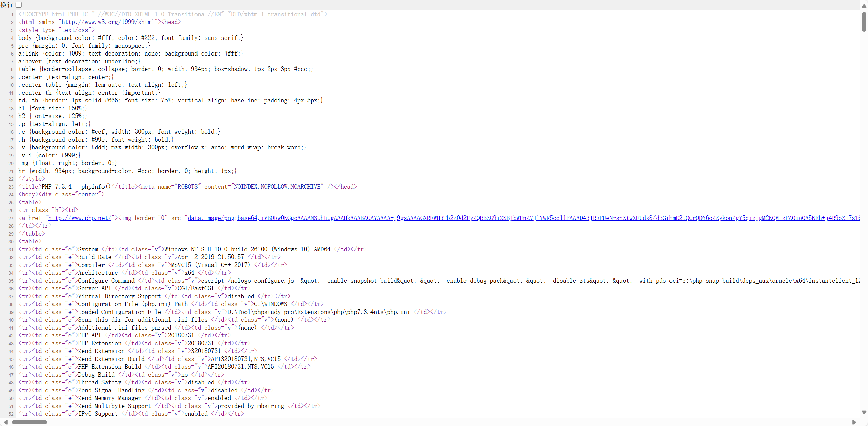Click line number 52 at the bottom
This screenshot has height=426, width=868.
(x=10, y=414)
